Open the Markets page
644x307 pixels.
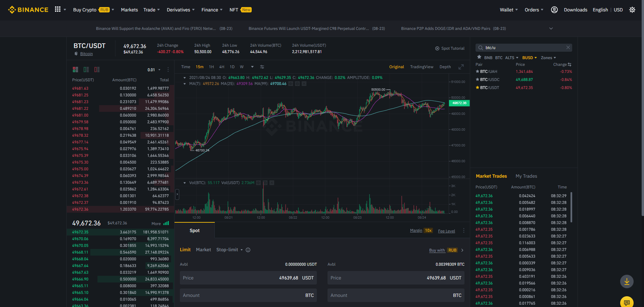(130, 10)
